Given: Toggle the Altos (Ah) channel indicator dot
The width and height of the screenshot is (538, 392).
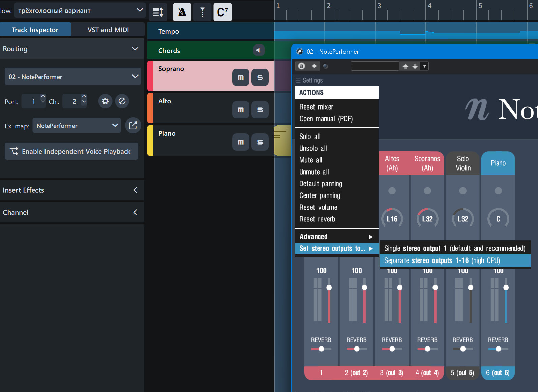Looking at the screenshot, I should (392, 191).
